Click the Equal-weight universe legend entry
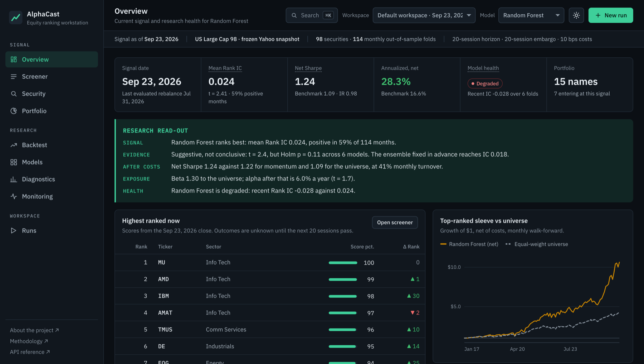Screen dimensions: 644x364 (537, 244)
